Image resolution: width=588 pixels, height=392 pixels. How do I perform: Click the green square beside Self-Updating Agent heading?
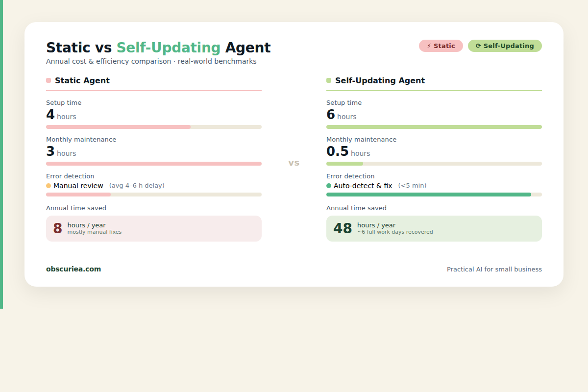point(329,80)
